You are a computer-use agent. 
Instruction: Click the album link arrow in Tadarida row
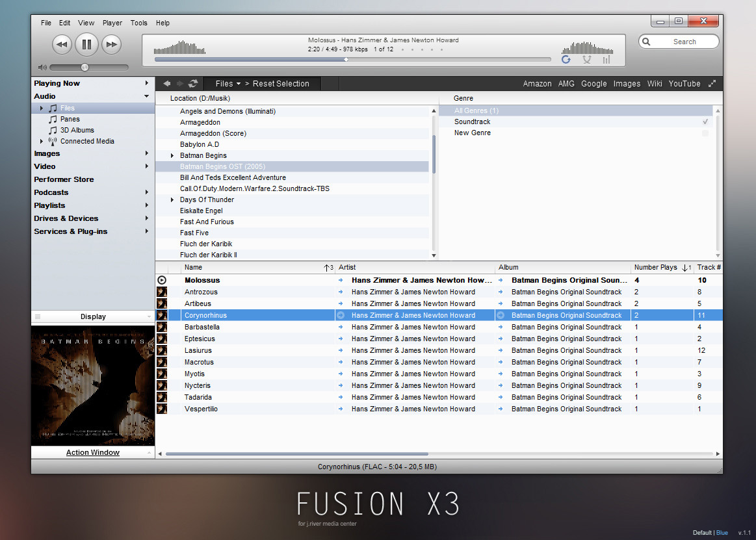point(501,397)
